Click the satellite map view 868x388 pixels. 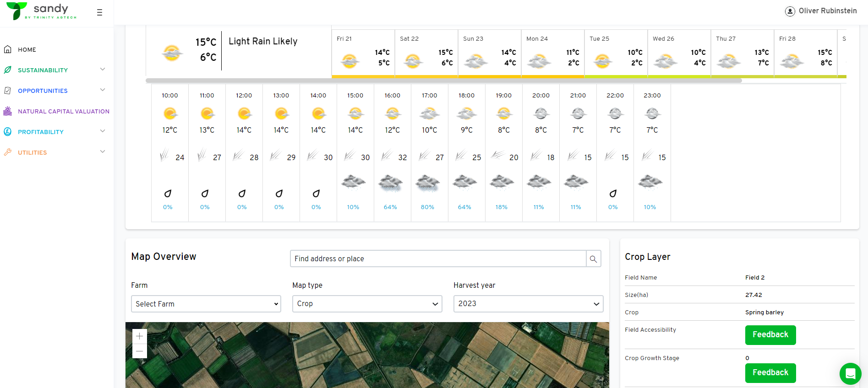(x=367, y=355)
